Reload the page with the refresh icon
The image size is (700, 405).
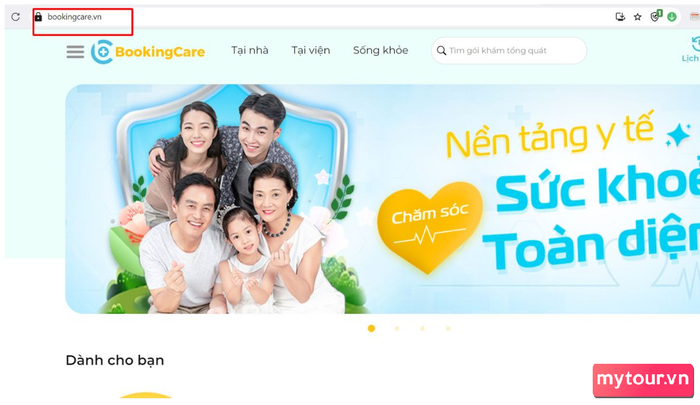click(16, 17)
